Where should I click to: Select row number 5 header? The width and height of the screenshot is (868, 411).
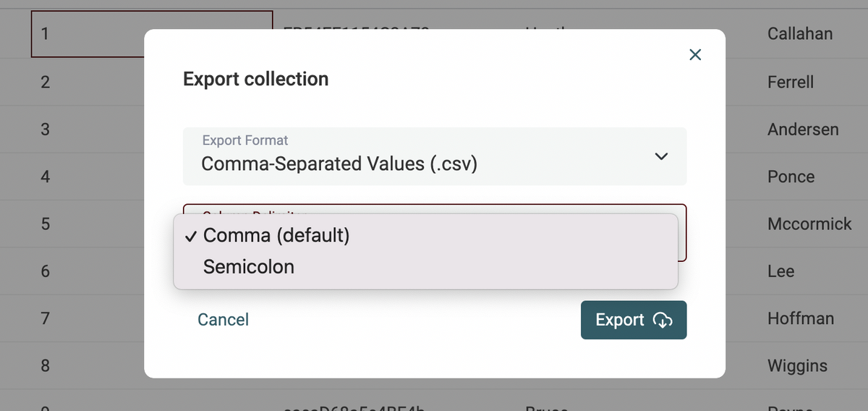tap(45, 224)
